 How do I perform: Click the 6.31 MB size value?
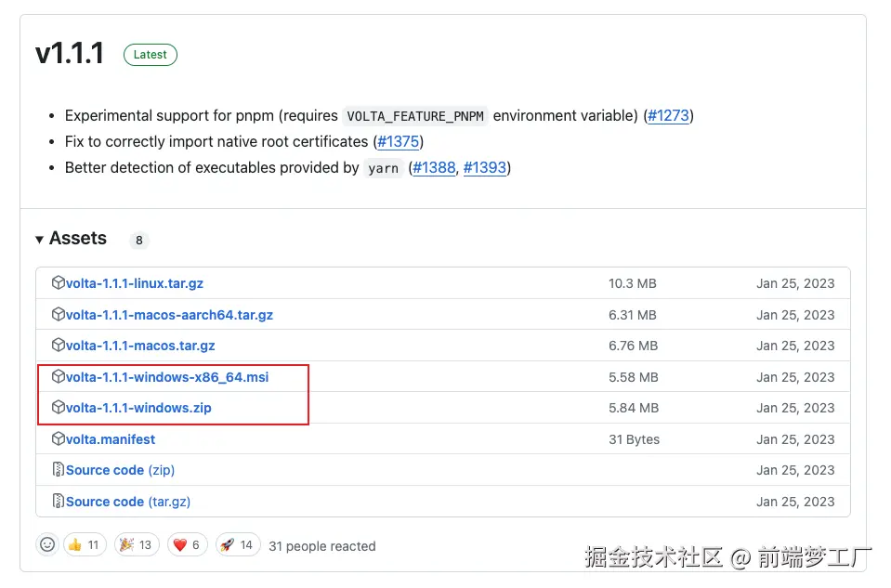pos(633,315)
